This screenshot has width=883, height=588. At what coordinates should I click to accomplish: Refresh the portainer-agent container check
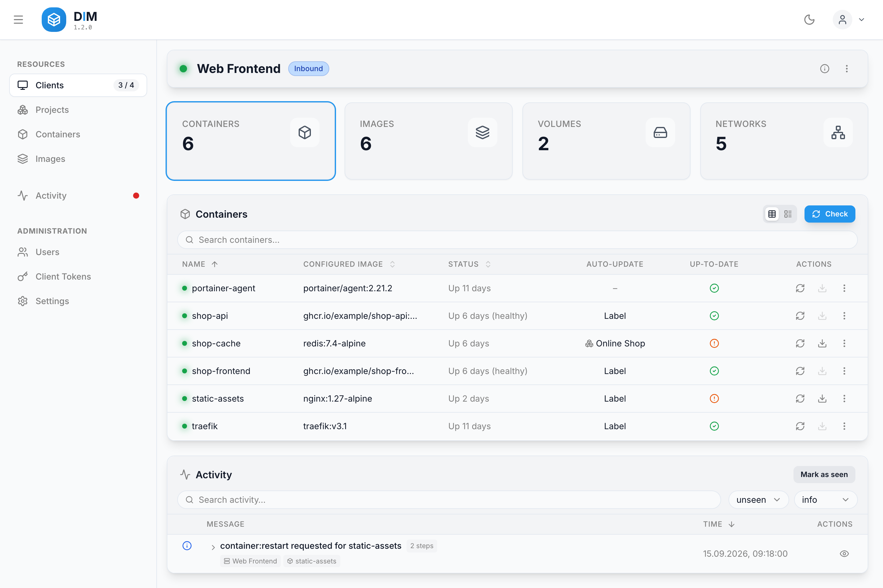800,288
